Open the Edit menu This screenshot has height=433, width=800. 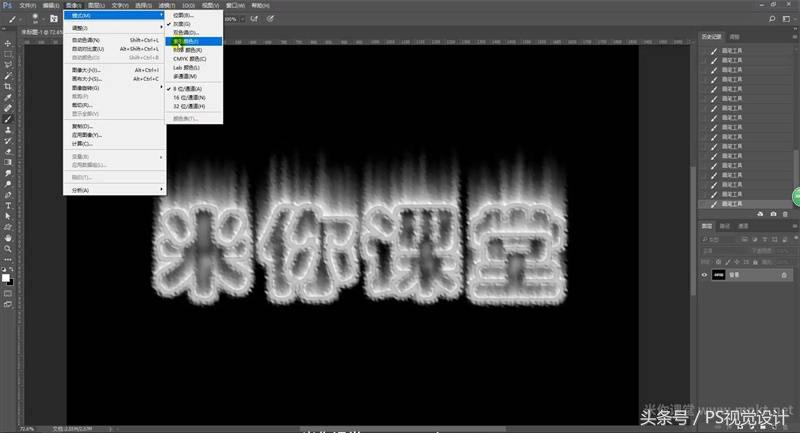51,6
